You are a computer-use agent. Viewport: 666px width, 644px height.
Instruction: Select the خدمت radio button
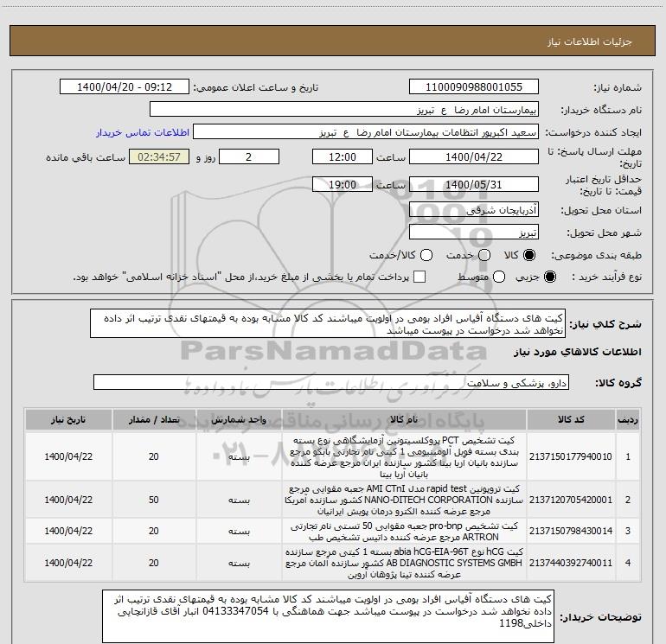pyautogui.click(x=484, y=255)
